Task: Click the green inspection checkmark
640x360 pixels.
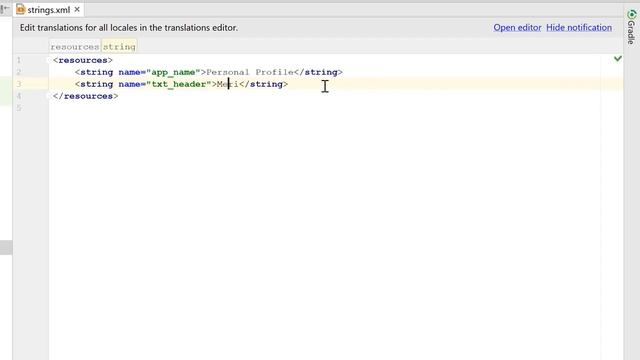Action: pyautogui.click(x=618, y=59)
